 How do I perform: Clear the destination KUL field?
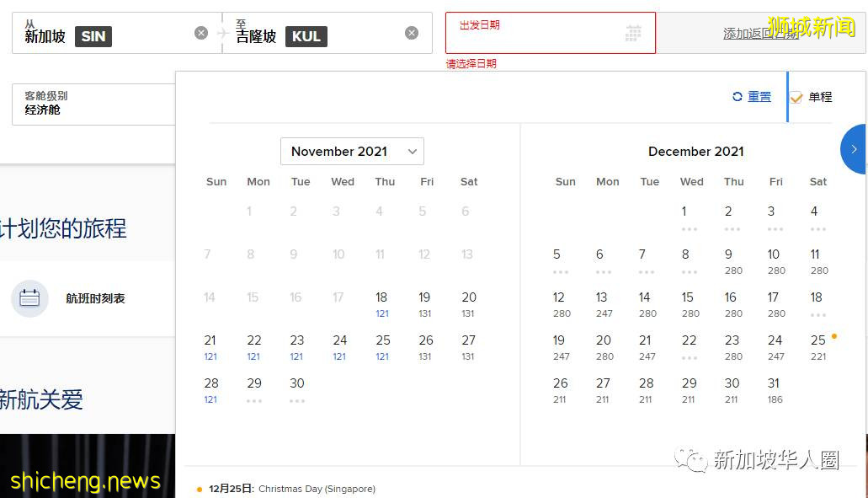tap(412, 33)
